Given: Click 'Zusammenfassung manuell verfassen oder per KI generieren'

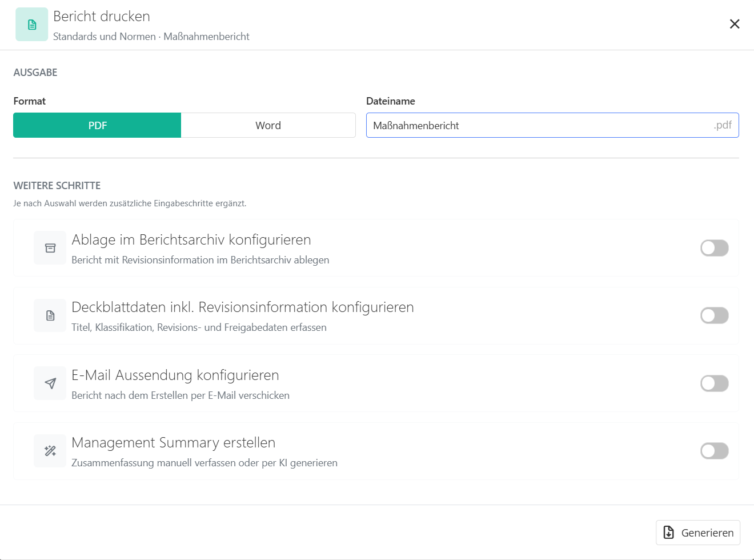Looking at the screenshot, I should pyautogui.click(x=204, y=463).
